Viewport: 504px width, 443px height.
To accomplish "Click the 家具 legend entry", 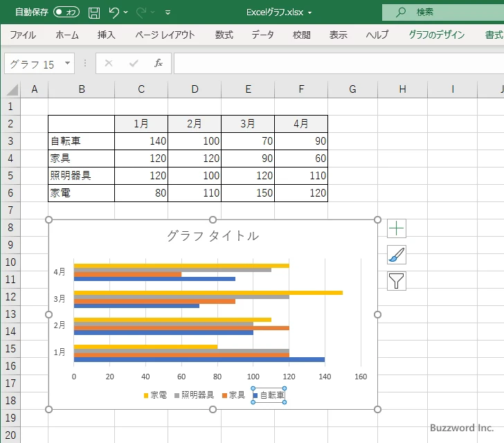I will (234, 395).
